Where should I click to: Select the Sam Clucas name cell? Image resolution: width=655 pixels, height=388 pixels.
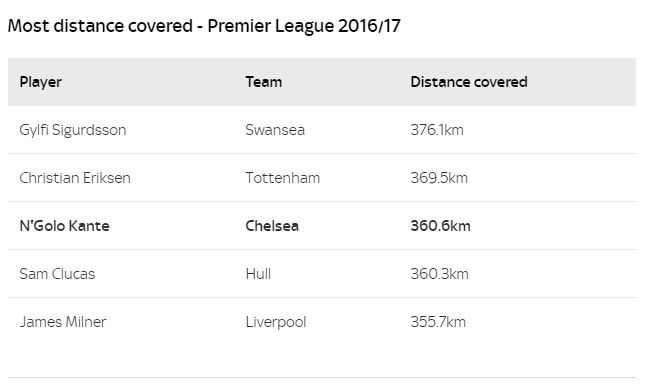click(57, 274)
